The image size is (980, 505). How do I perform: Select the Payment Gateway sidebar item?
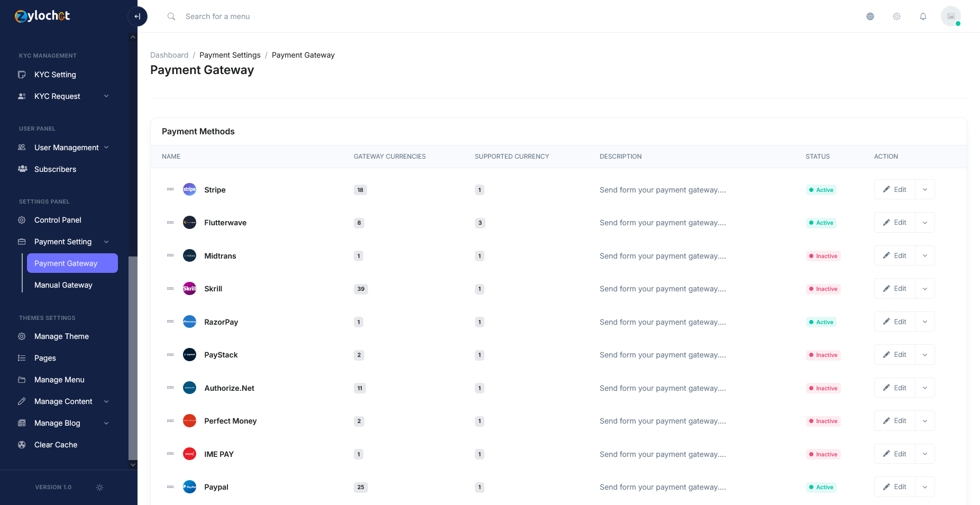click(72, 263)
